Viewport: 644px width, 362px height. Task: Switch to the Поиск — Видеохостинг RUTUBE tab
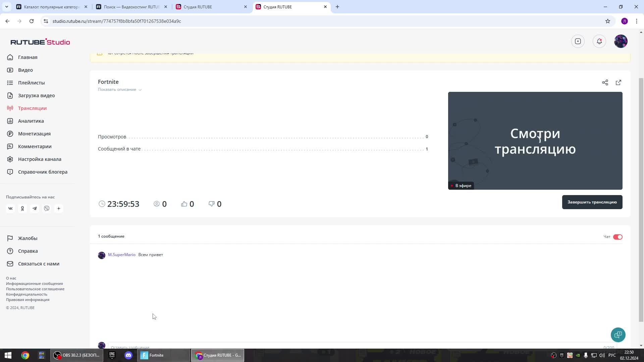[131, 7]
